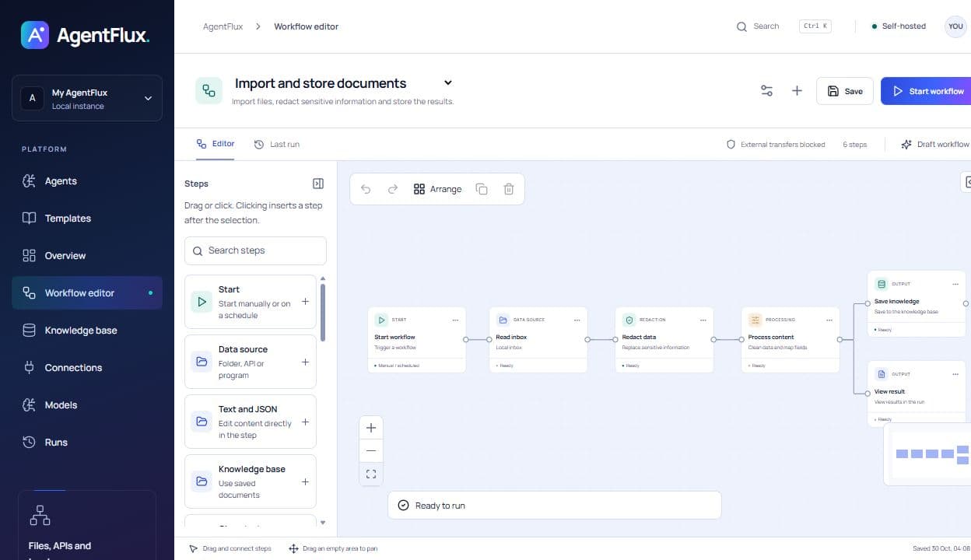The image size is (971, 560).
Task: Click the canvas minimap
Action: (927, 454)
